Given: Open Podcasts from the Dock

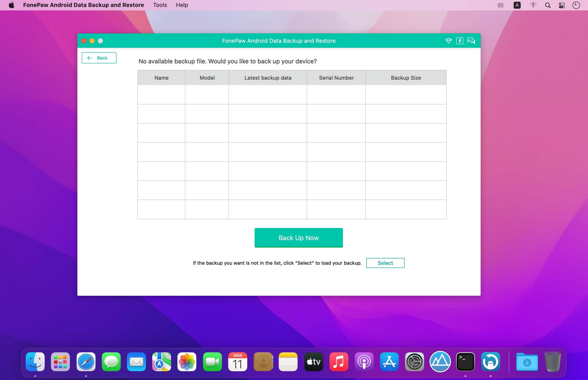Looking at the screenshot, I should (364, 362).
